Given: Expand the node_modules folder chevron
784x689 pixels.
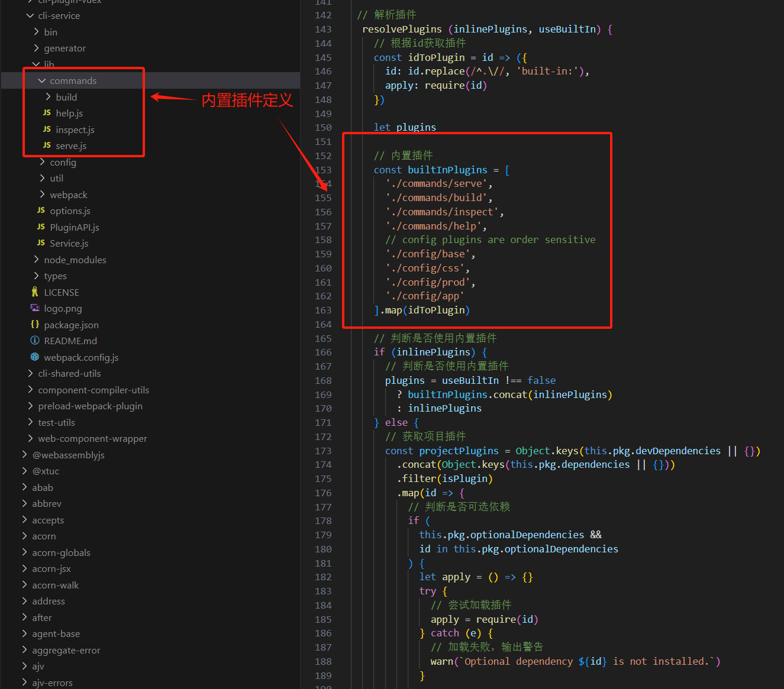Looking at the screenshot, I should (x=36, y=260).
